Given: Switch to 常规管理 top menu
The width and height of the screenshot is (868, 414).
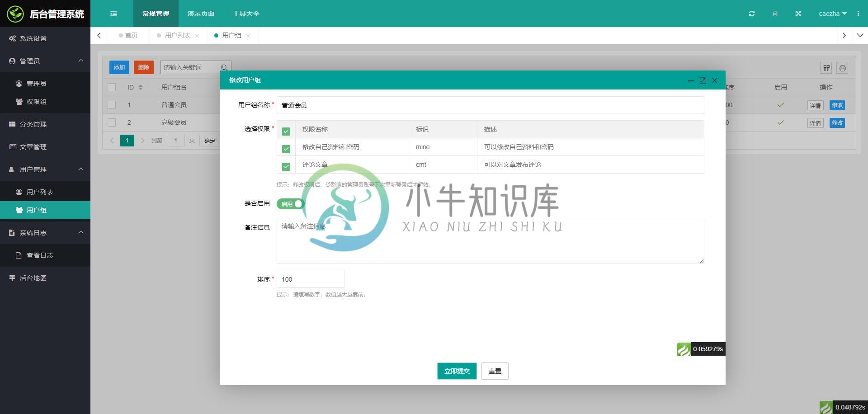Looking at the screenshot, I should point(156,14).
